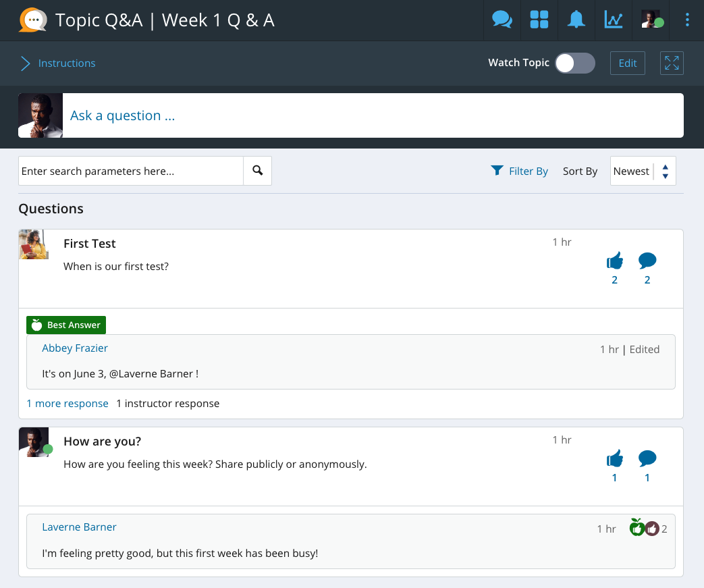Open the Newest sort dropdown
704x588 pixels.
[x=643, y=171]
